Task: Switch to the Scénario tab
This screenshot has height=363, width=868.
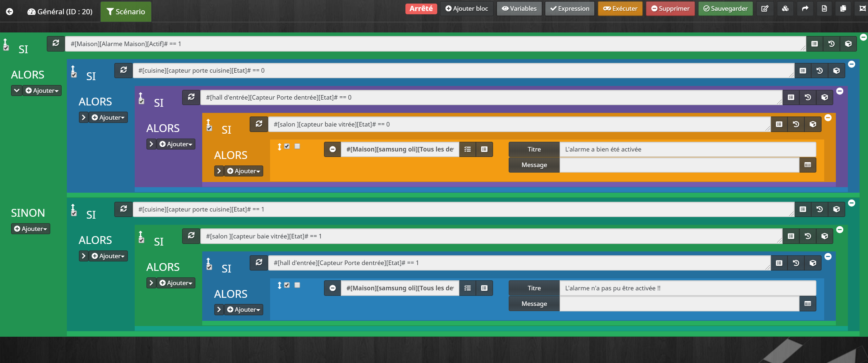Action: [x=126, y=11]
